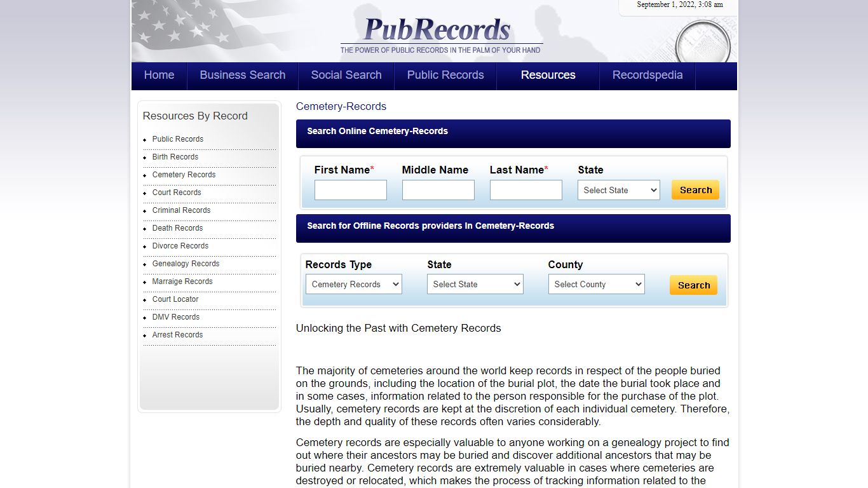
Task: Focus the Middle Name input field
Action: [x=438, y=190]
